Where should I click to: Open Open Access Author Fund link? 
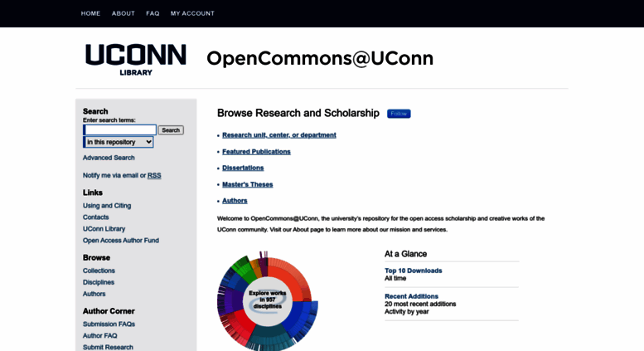pyautogui.click(x=121, y=241)
